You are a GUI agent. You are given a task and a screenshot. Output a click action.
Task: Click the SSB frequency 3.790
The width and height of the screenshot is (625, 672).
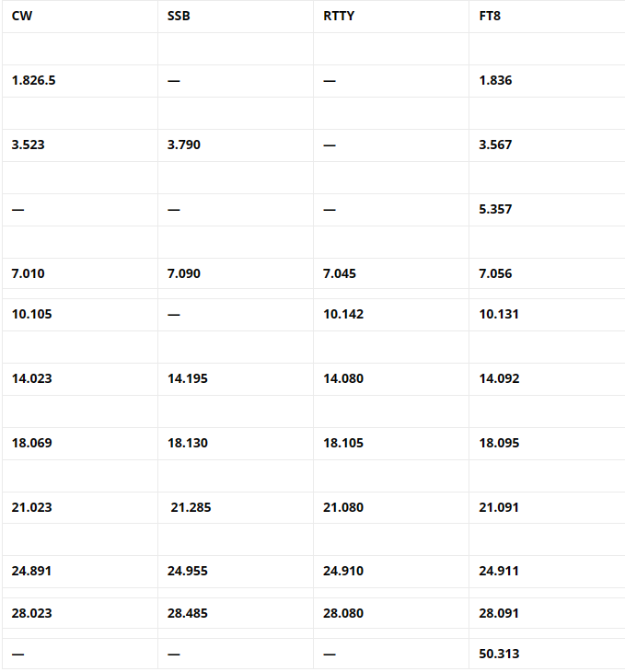184,145
